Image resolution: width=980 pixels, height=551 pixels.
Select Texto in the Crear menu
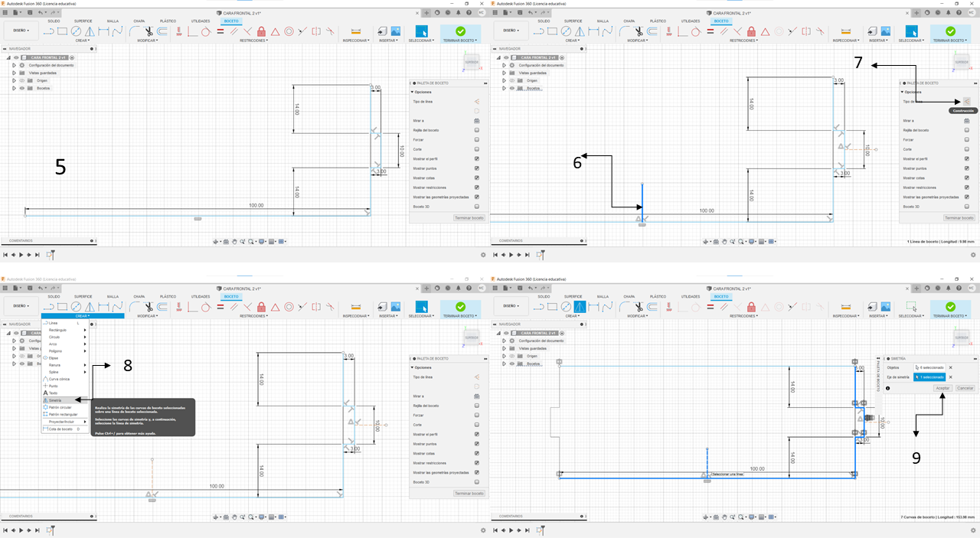click(65, 393)
